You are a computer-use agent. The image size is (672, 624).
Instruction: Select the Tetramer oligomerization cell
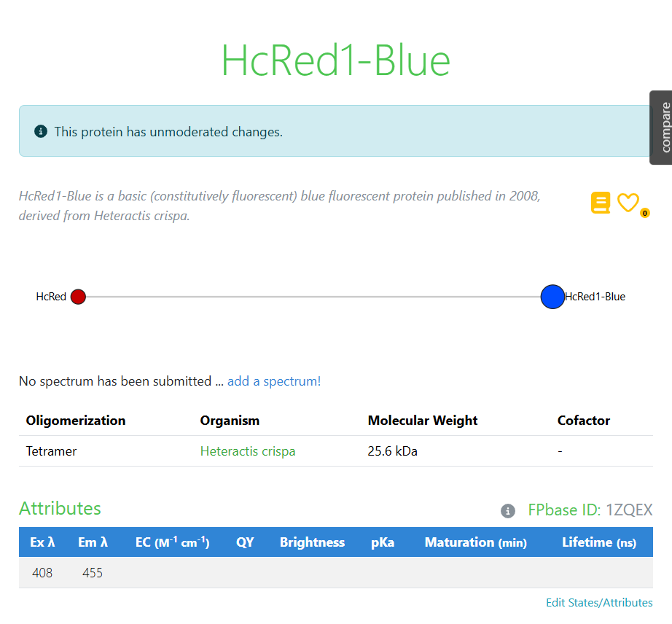(51, 451)
